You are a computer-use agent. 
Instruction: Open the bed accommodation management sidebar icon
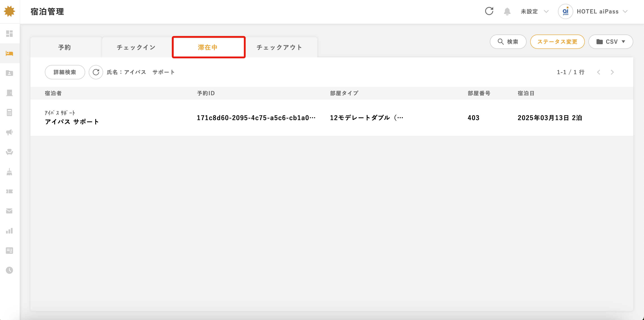9,53
